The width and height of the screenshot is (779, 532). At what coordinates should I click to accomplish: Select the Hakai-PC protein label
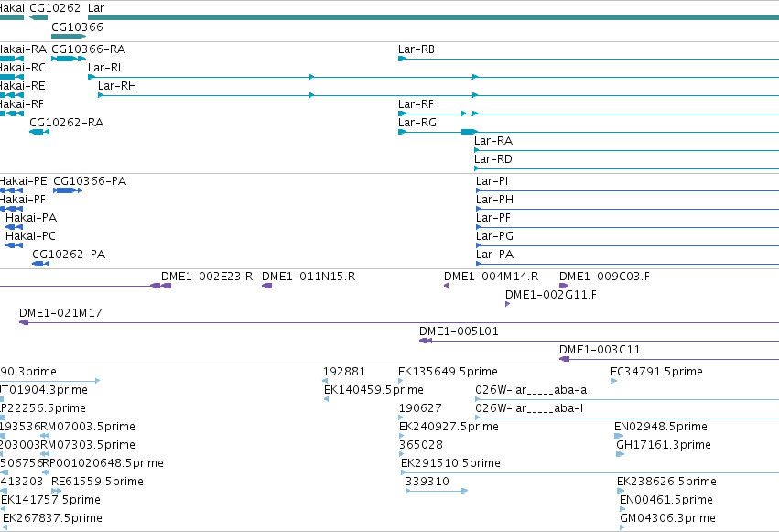point(30,236)
